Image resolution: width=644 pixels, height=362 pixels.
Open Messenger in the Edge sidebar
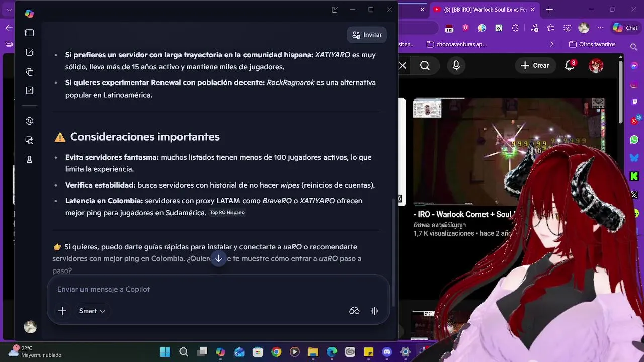point(635,66)
